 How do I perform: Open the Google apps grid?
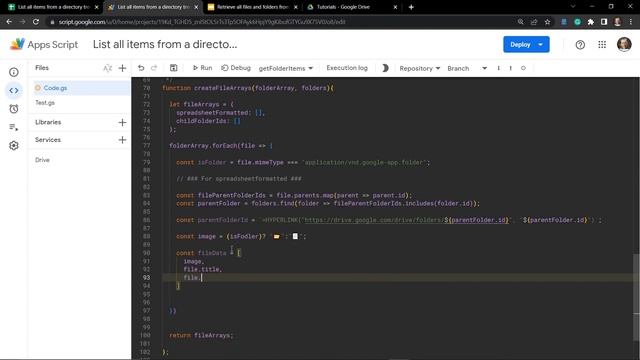(x=602, y=45)
